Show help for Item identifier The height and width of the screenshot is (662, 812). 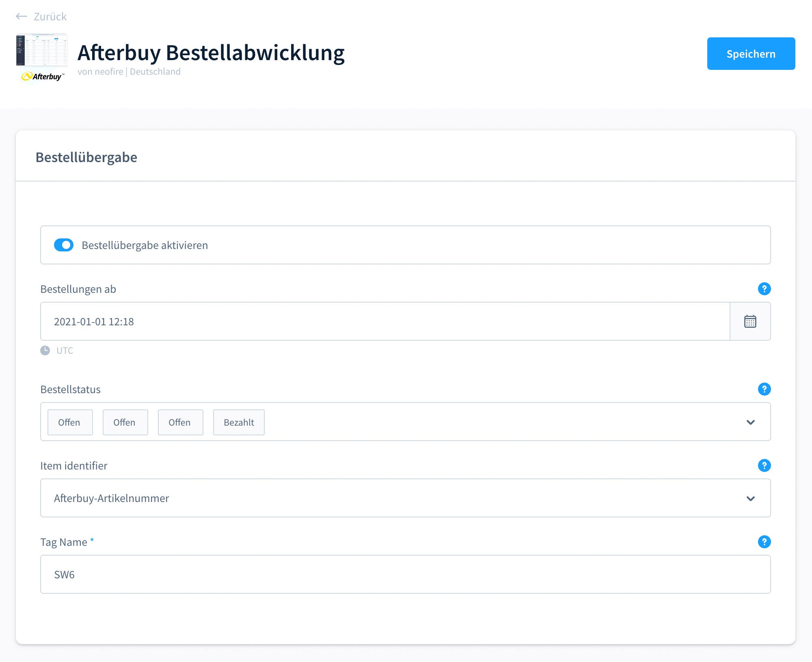click(x=764, y=465)
